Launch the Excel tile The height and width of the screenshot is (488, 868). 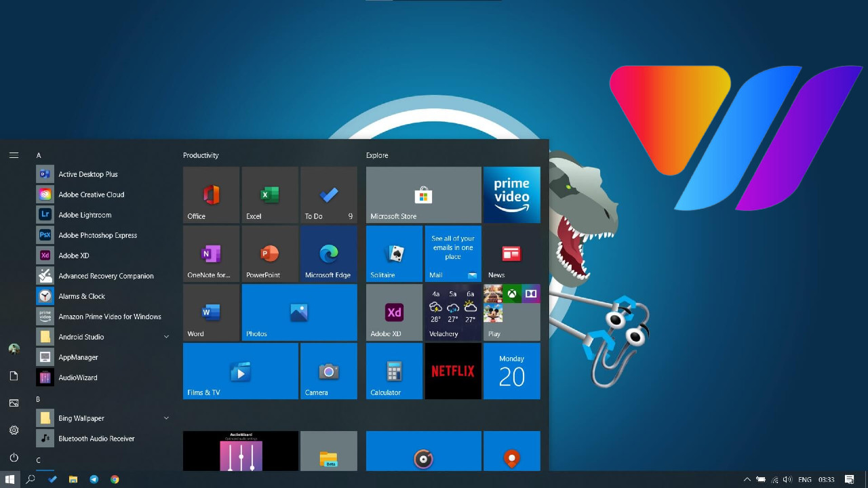[x=270, y=195]
